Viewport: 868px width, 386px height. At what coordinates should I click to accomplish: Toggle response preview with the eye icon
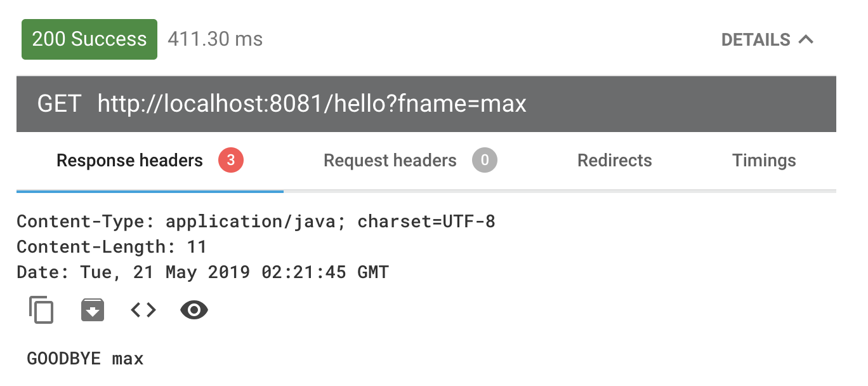point(194,310)
